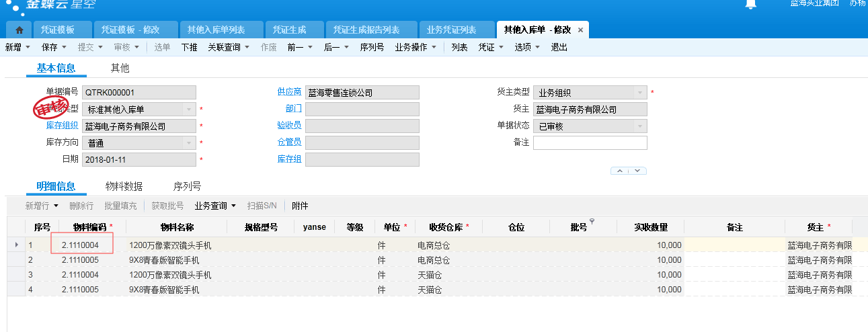The image size is (868, 332).
Task: Click 2.1110005 in row 2
Action: pos(80,260)
